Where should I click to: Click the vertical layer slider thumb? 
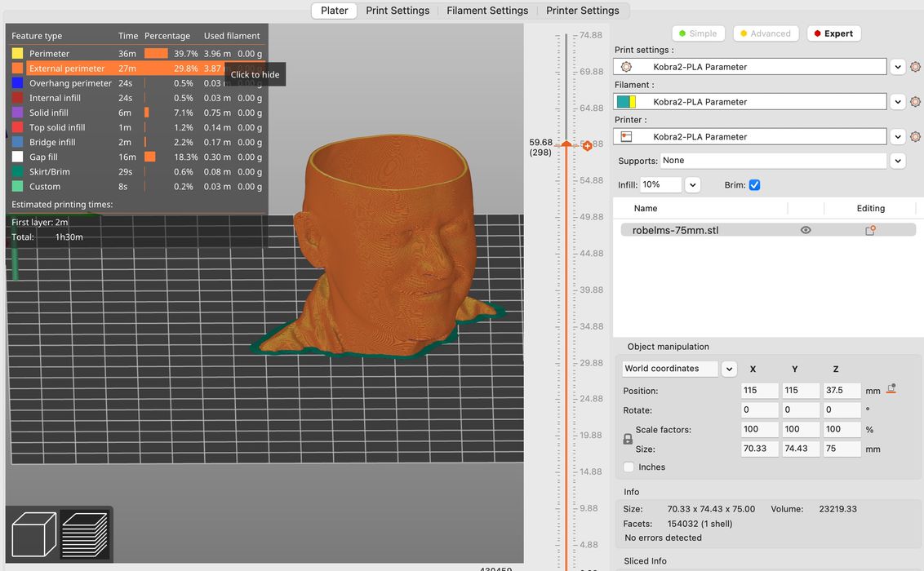tap(566, 145)
